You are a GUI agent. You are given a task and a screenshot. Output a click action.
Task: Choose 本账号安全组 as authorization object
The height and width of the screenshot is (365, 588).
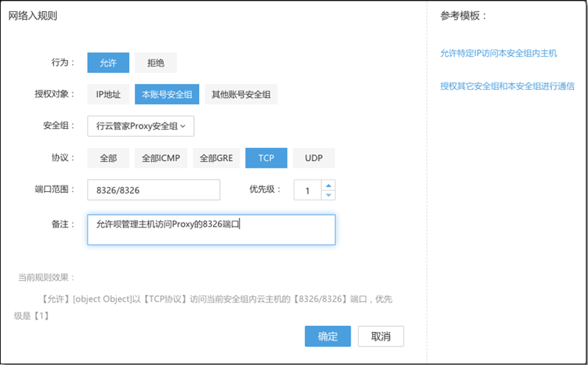click(167, 94)
